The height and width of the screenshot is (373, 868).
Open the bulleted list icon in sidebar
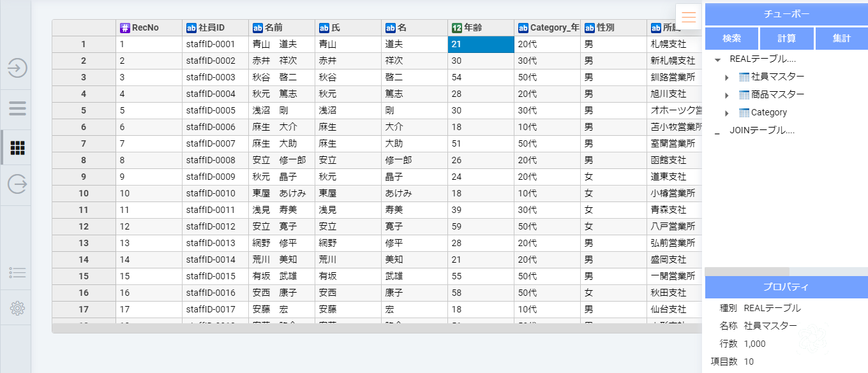click(x=17, y=273)
